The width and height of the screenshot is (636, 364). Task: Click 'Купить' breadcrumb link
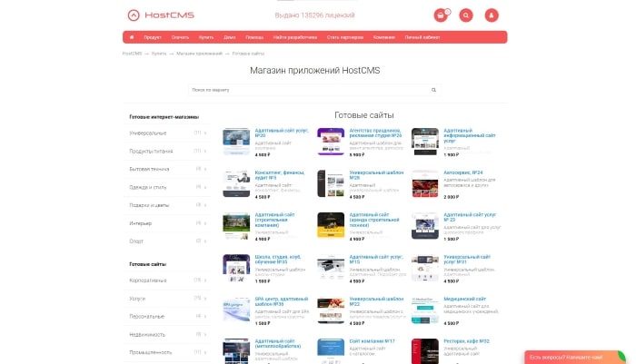click(159, 54)
